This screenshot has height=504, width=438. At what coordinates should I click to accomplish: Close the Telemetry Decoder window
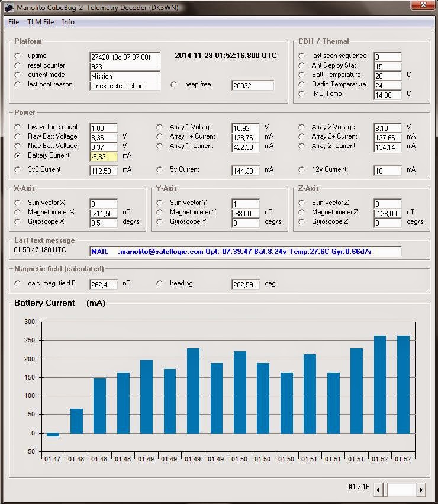[x=423, y=5]
